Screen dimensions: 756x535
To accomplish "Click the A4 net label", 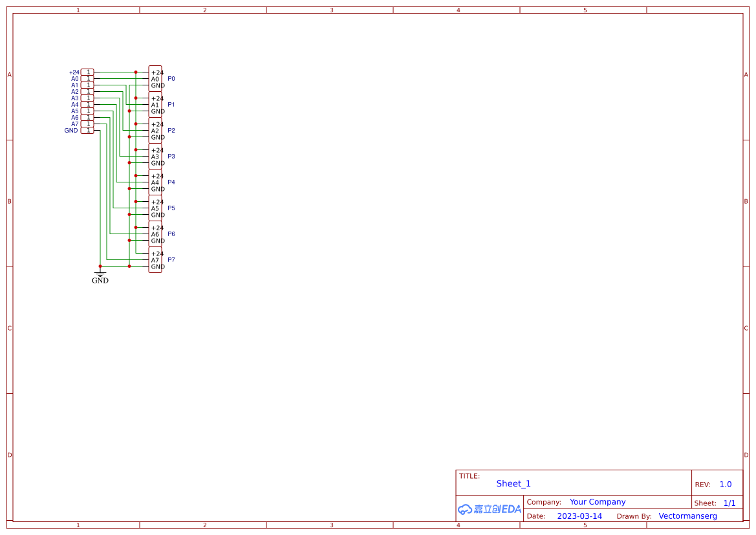I will (x=74, y=104).
